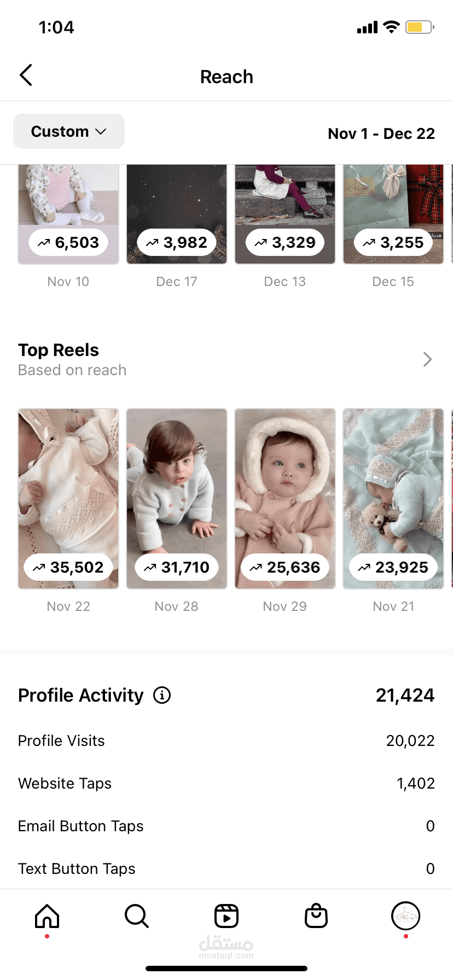The image size is (453, 980).
Task: Open Top Reels section heading
Action: coord(59,350)
